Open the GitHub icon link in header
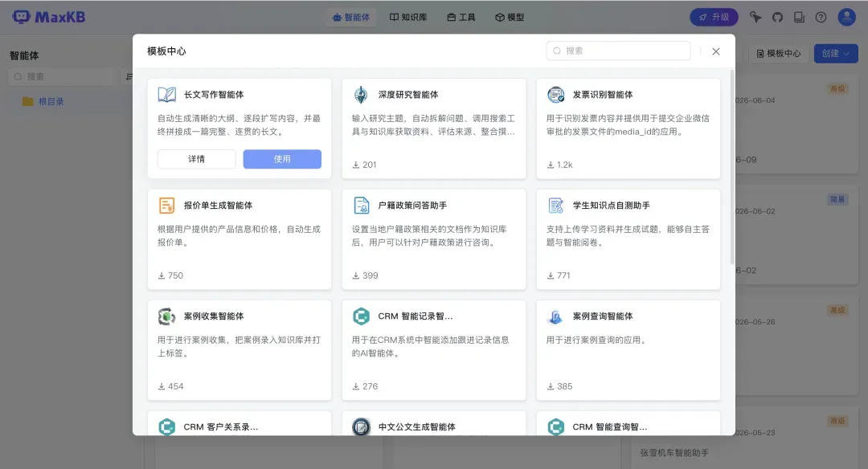Screen dimensions: 868x469 pyautogui.click(x=777, y=17)
